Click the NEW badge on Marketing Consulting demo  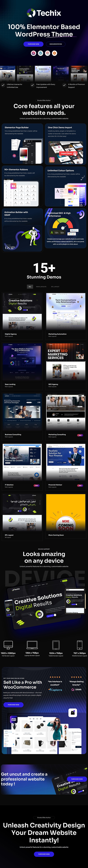[x=80, y=435]
